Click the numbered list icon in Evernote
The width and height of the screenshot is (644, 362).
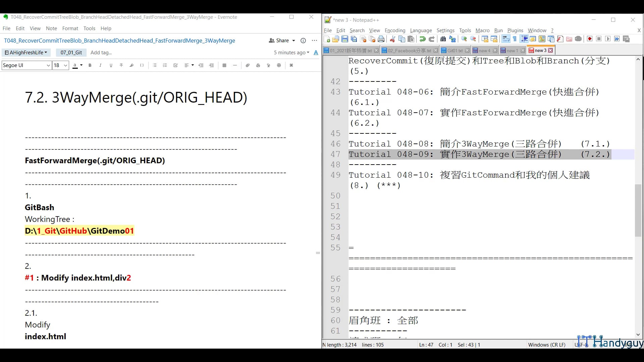(165, 65)
